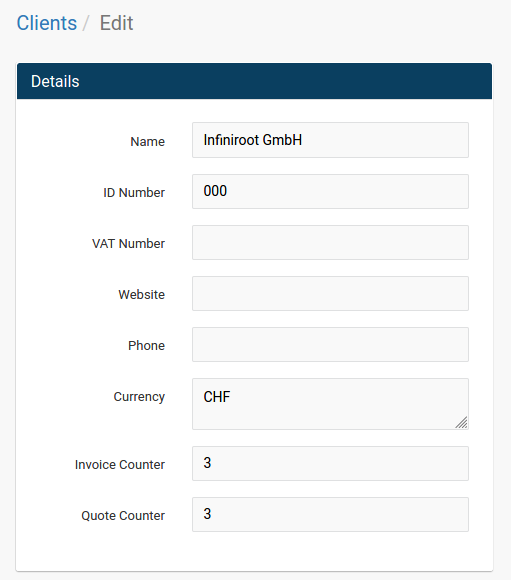The height and width of the screenshot is (580, 511).
Task: Click the 'ID Number' label text
Action: point(134,192)
